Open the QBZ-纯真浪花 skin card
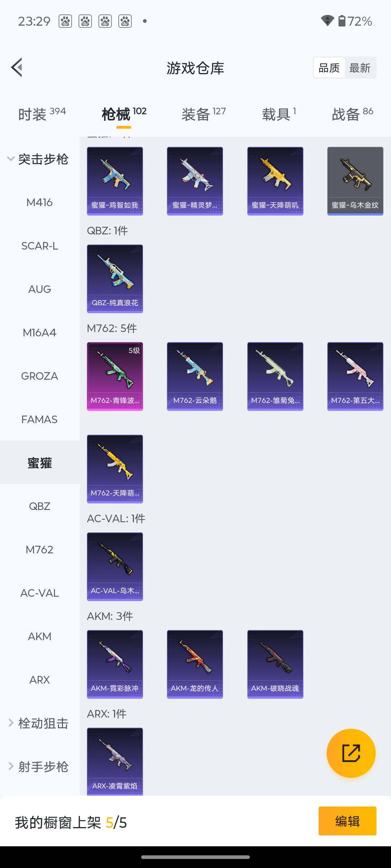 click(x=115, y=279)
